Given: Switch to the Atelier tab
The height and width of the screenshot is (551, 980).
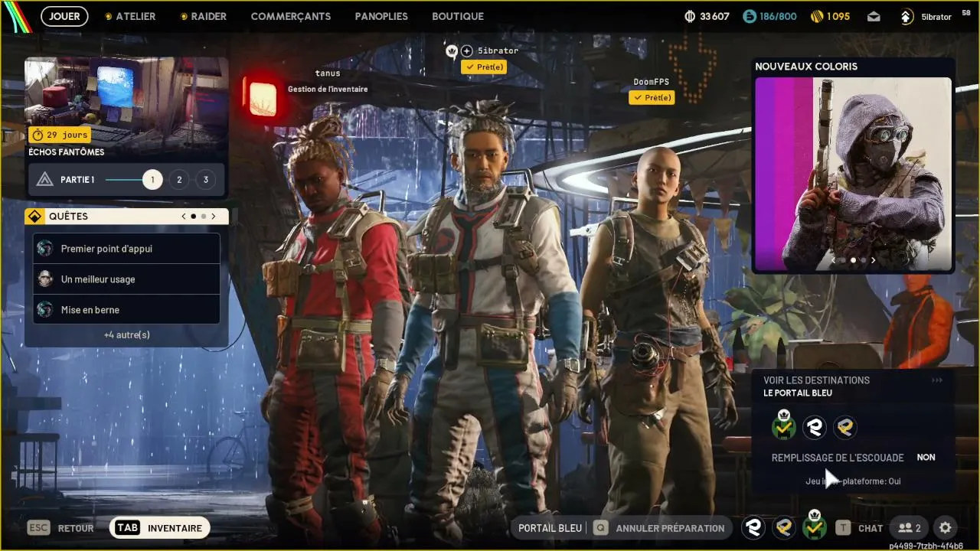Looking at the screenshot, I should [x=130, y=16].
